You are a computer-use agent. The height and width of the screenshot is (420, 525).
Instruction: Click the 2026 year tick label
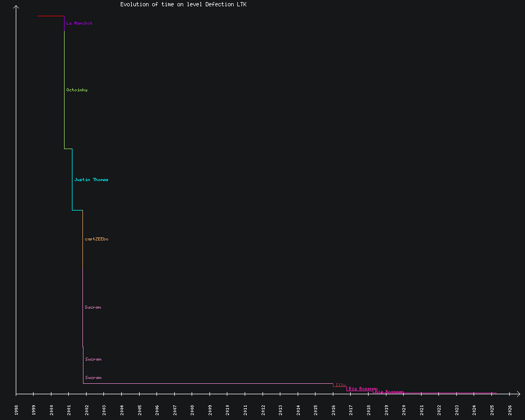click(x=510, y=409)
